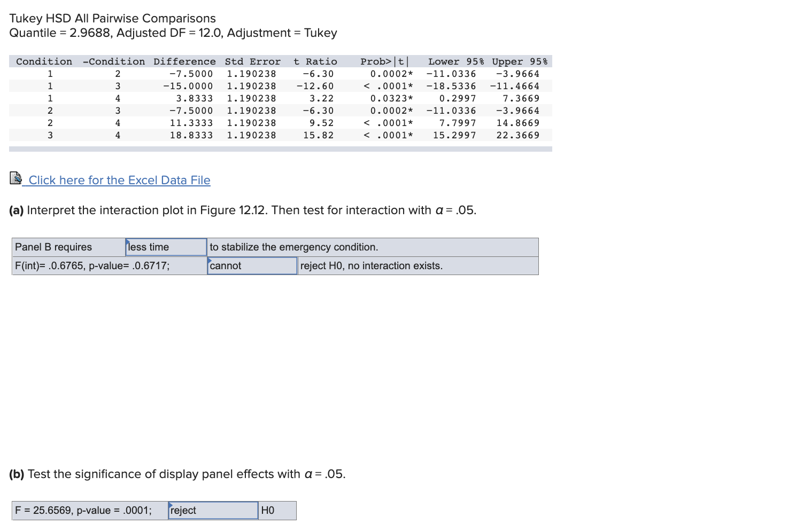
Task: Click the upper bound 7.3669
Action: (x=521, y=98)
